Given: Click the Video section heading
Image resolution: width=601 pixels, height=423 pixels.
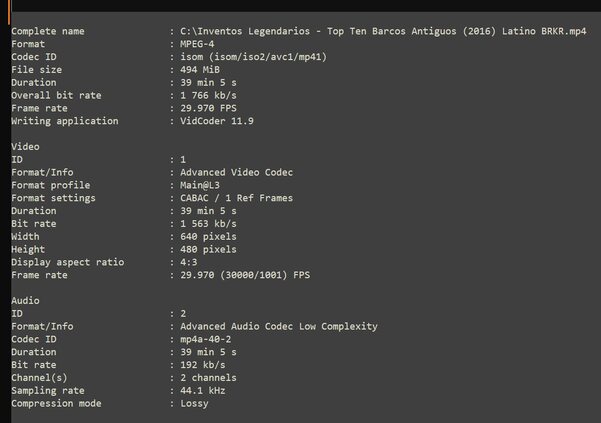Looking at the screenshot, I should 25,147.
